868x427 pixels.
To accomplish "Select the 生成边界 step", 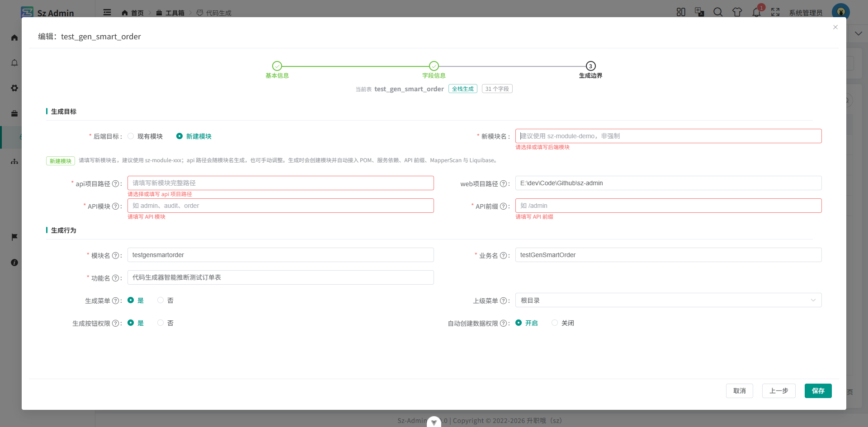I will pos(590,70).
